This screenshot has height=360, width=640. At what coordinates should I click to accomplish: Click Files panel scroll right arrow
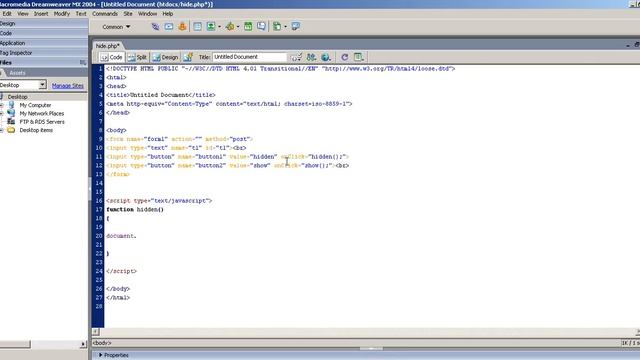pyautogui.click(x=83, y=344)
